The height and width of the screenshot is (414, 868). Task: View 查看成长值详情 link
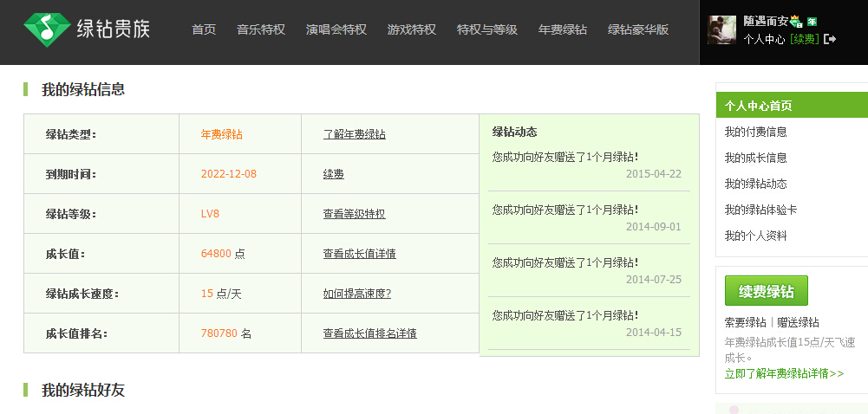[x=359, y=254]
